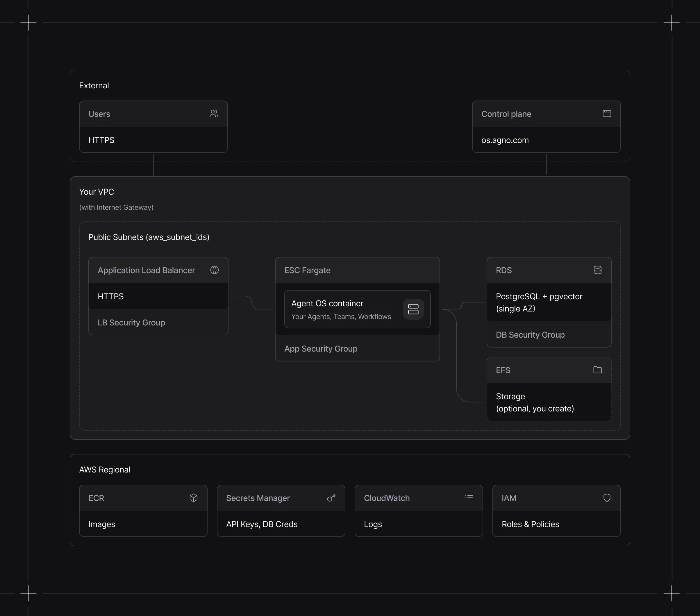Open the os.agno.com link
The width and height of the screenshot is (700, 616).
[x=505, y=140]
